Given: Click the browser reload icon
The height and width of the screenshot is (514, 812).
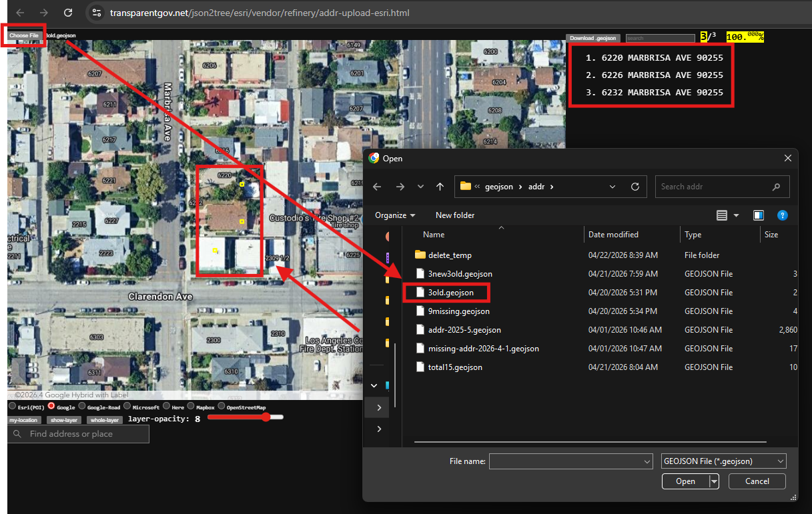Looking at the screenshot, I should pos(67,13).
